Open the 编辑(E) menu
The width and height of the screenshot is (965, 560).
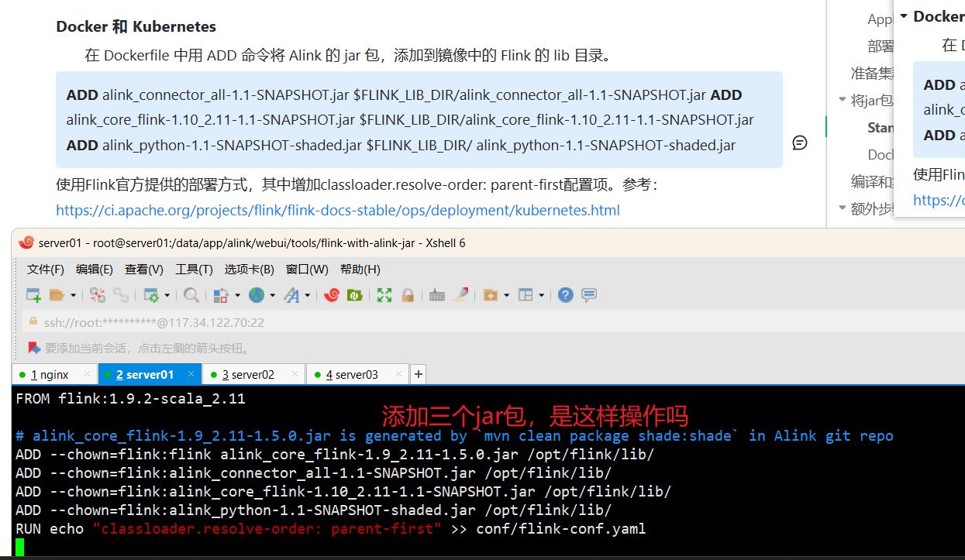[95, 270]
